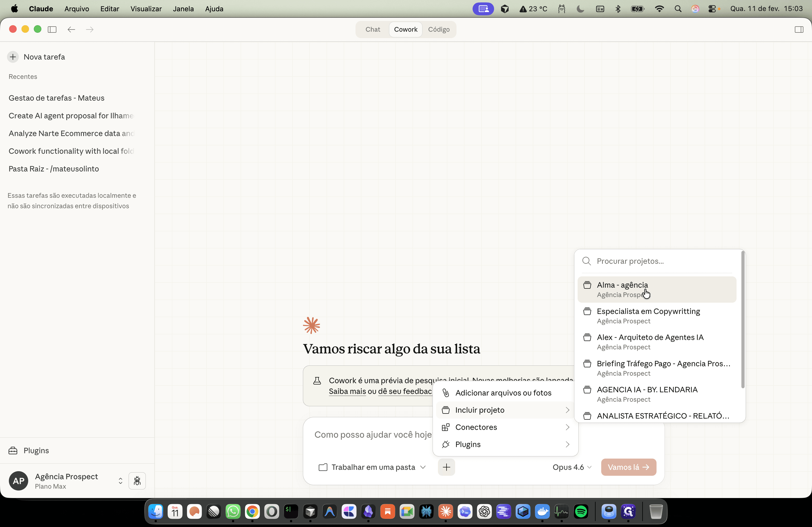Open the Opus 4.6 model selector
This screenshot has height=527, width=812.
point(572,467)
